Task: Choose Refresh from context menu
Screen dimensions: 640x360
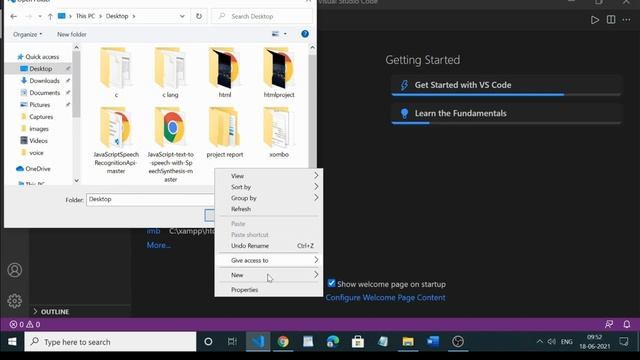Action: click(x=269, y=209)
